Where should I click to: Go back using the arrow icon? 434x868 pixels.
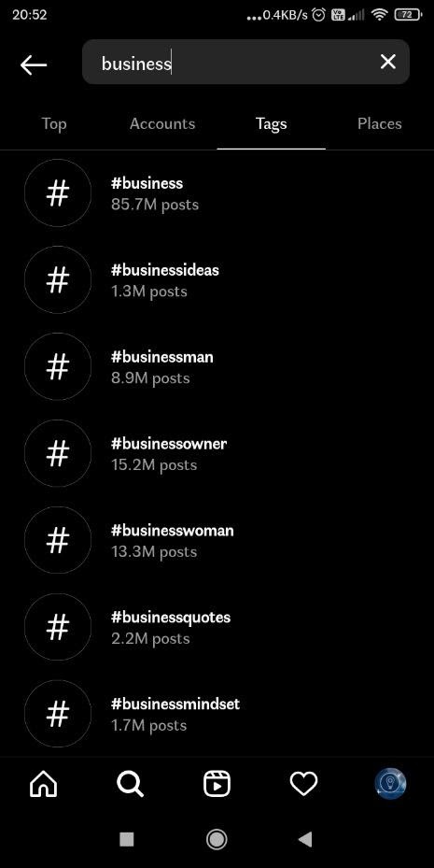pos(34,64)
